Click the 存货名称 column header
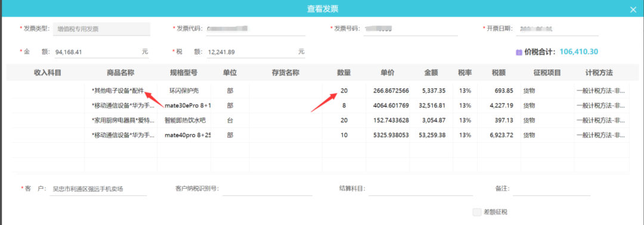 tap(286, 73)
